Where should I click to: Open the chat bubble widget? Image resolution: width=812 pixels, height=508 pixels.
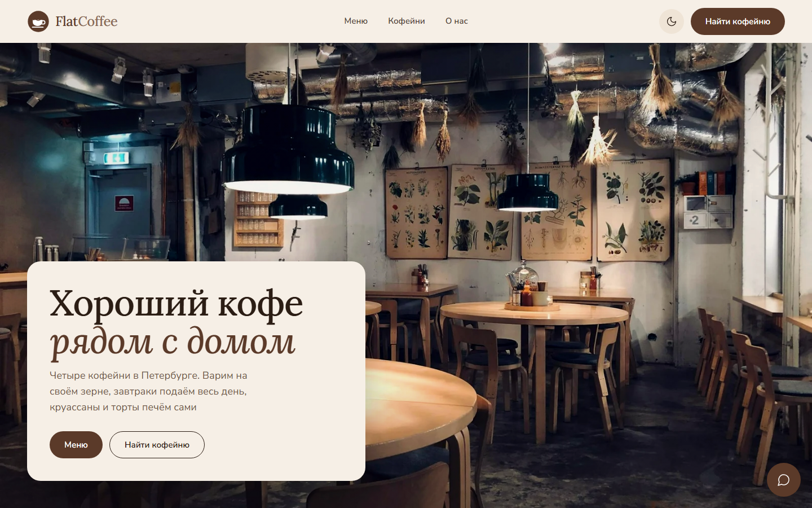point(784,480)
